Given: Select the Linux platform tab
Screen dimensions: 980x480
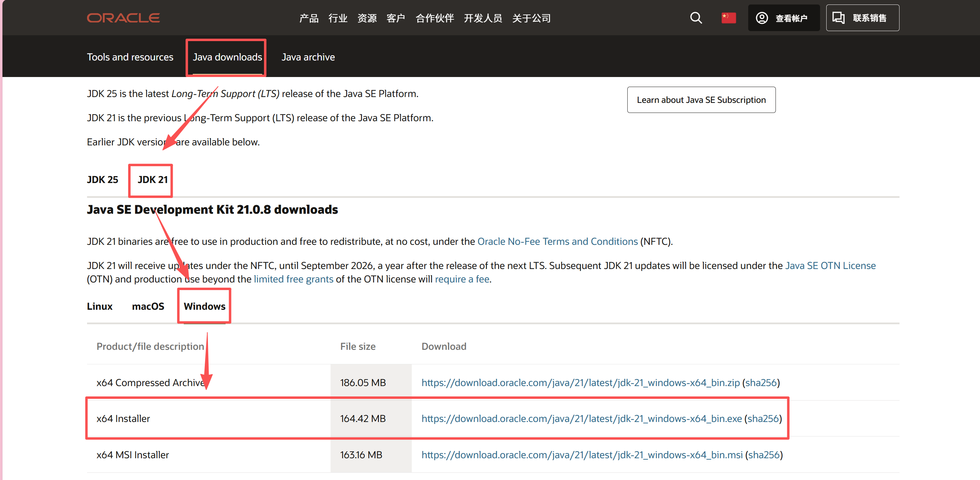Looking at the screenshot, I should [x=99, y=306].
